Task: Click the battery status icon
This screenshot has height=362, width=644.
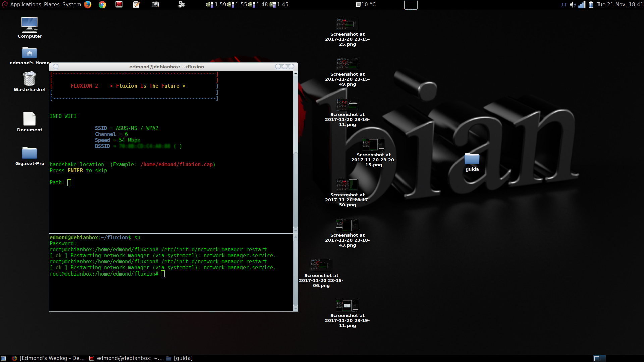Action: pos(591,5)
